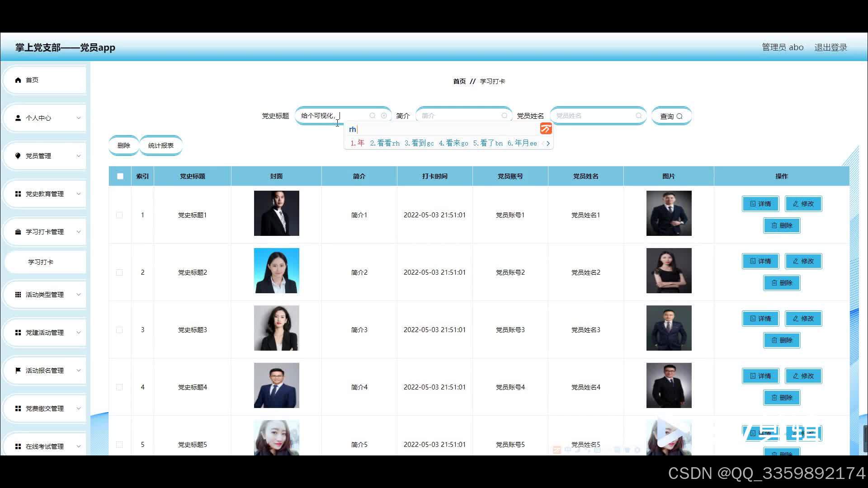Click 退出登录 to log out
The image size is (868, 488).
click(x=830, y=47)
